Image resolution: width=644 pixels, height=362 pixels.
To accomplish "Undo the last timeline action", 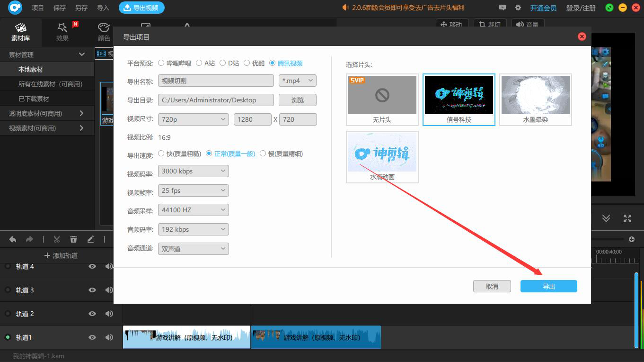I will click(x=13, y=239).
